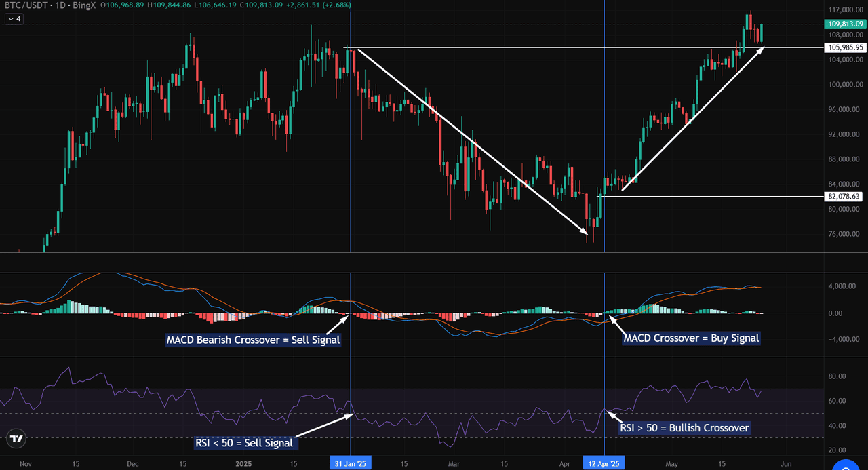Image resolution: width=868 pixels, height=470 pixels.
Task: Expand the collapsed indicator legend showing 4
Action: click(14, 19)
